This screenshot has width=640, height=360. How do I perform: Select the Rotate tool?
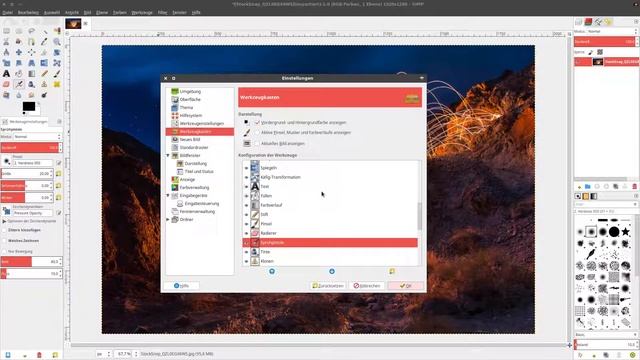tap(57, 52)
